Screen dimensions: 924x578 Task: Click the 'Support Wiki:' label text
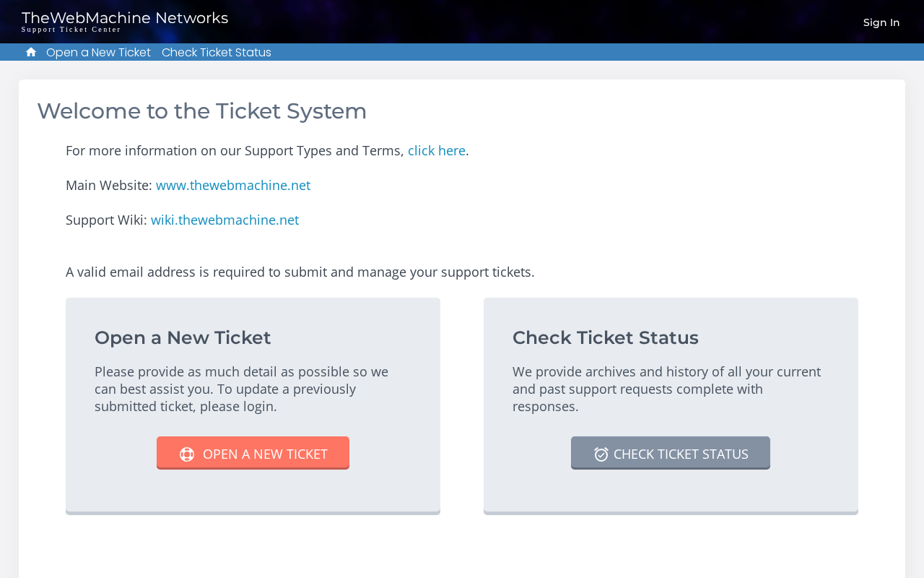[106, 220]
